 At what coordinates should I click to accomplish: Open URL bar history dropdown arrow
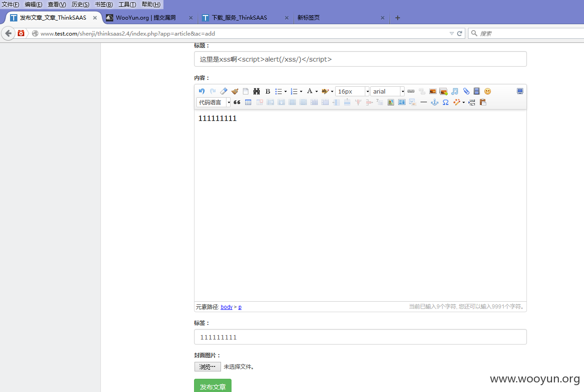click(452, 33)
